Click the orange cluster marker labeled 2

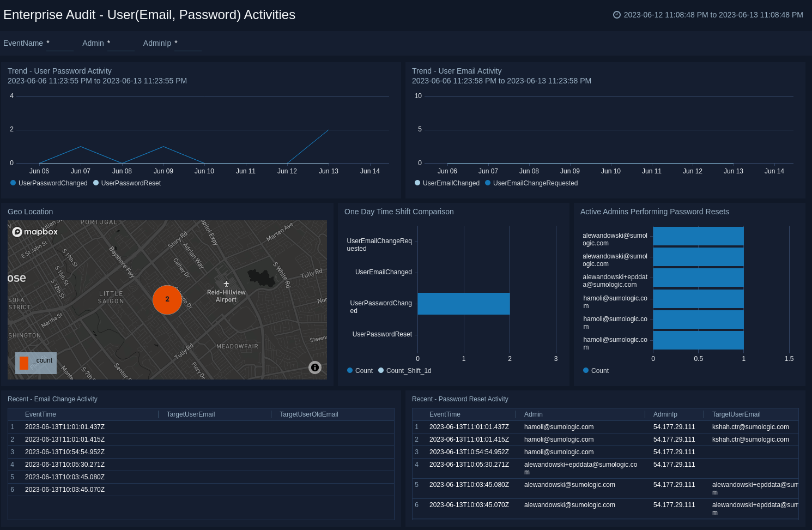click(x=167, y=299)
